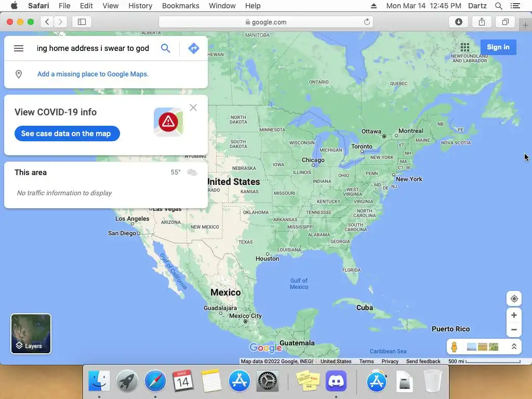Viewport: 532px width, 399px height.
Task: Open the Layers map type thumbnail
Action: click(x=31, y=334)
